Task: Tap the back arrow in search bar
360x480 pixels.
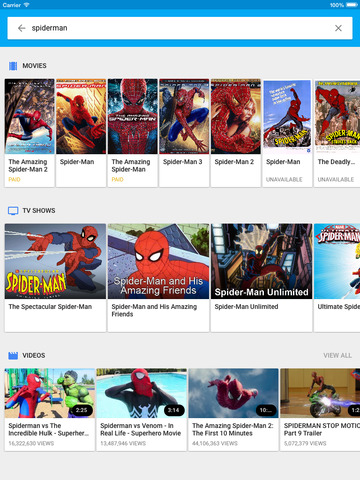Action: [x=22, y=28]
